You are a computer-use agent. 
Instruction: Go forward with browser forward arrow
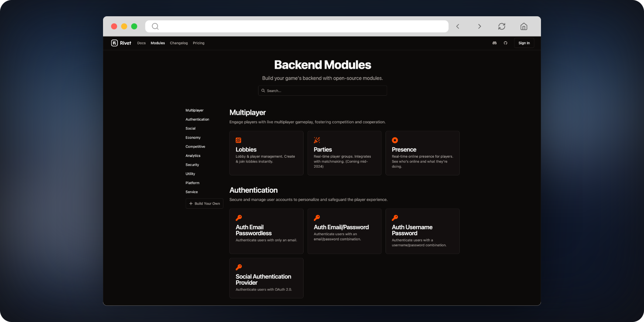point(479,27)
